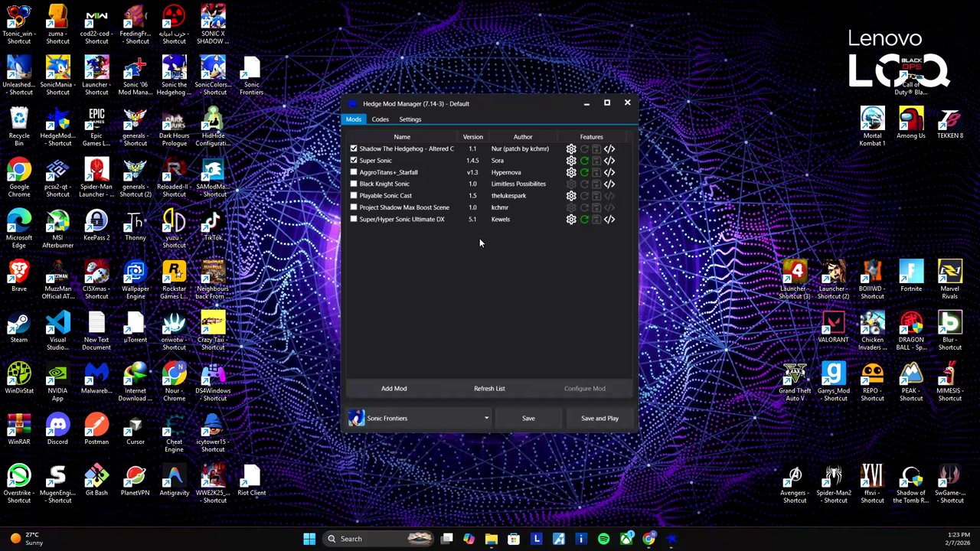Click update icon for Super/Hyper Sonic Ultimate DX

[584, 220]
